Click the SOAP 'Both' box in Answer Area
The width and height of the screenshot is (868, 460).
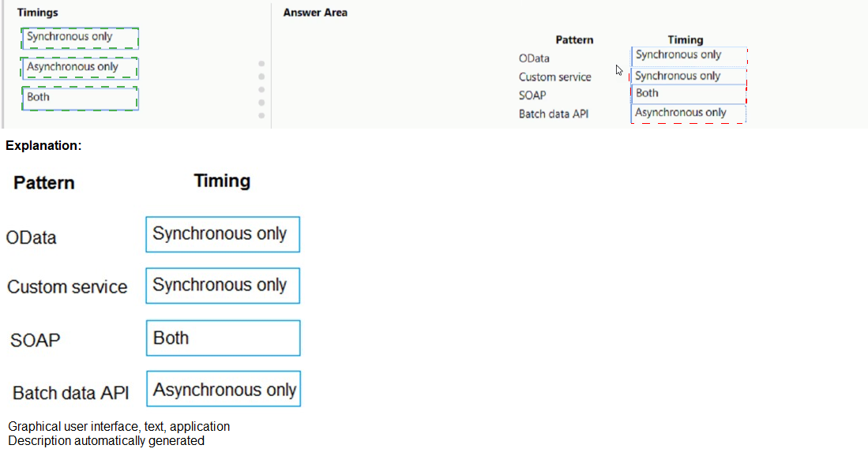tap(689, 94)
